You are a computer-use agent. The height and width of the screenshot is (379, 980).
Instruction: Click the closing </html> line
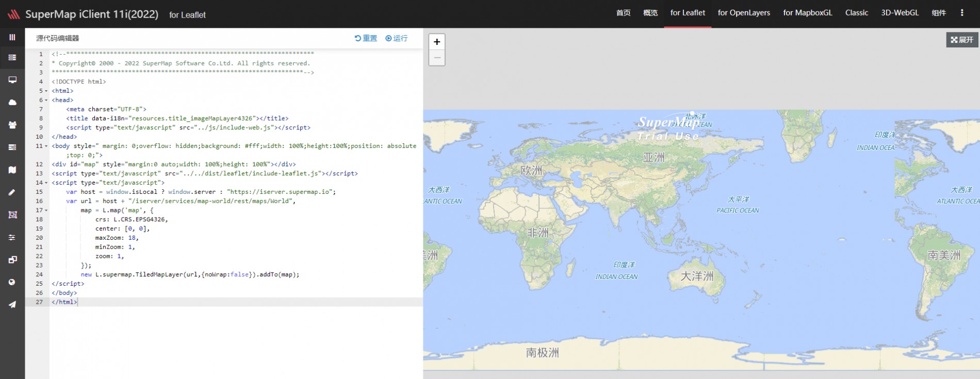[x=64, y=302]
